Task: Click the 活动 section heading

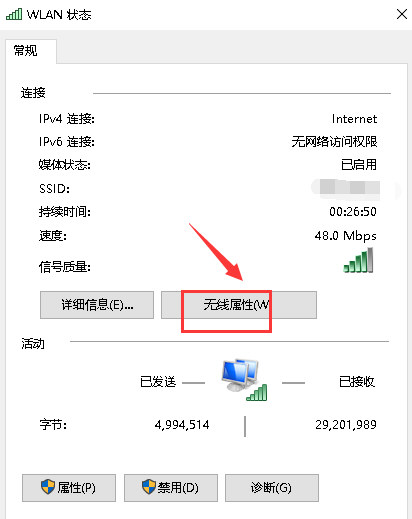Action: tap(33, 343)
